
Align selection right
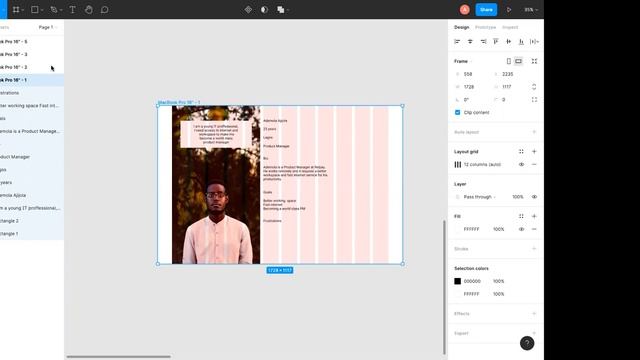[x=483, y=41]
